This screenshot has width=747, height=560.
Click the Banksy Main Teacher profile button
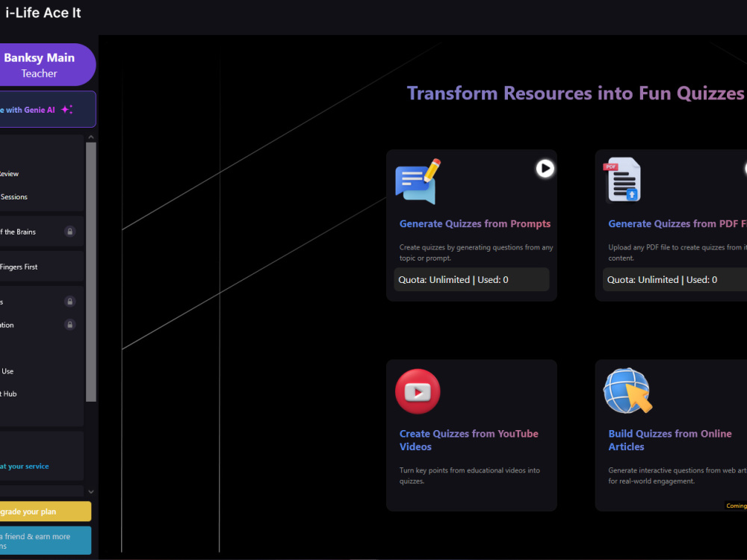(46, 65)
